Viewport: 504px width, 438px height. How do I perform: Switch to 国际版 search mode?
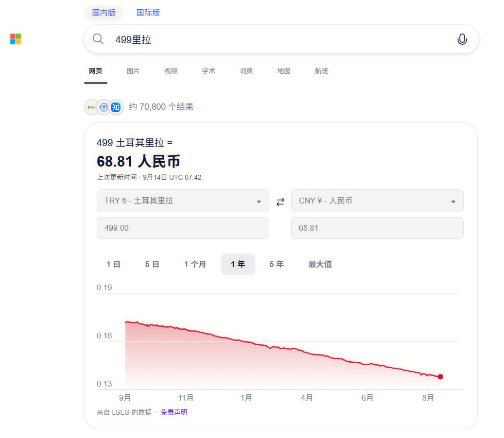(148, 13)
